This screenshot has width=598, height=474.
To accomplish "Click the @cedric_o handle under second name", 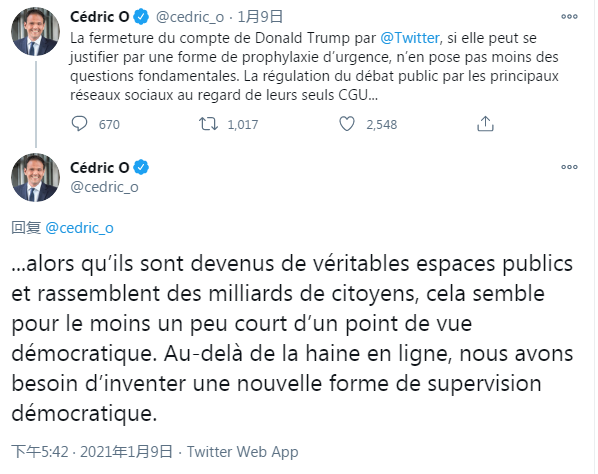I will pos(104,187).
